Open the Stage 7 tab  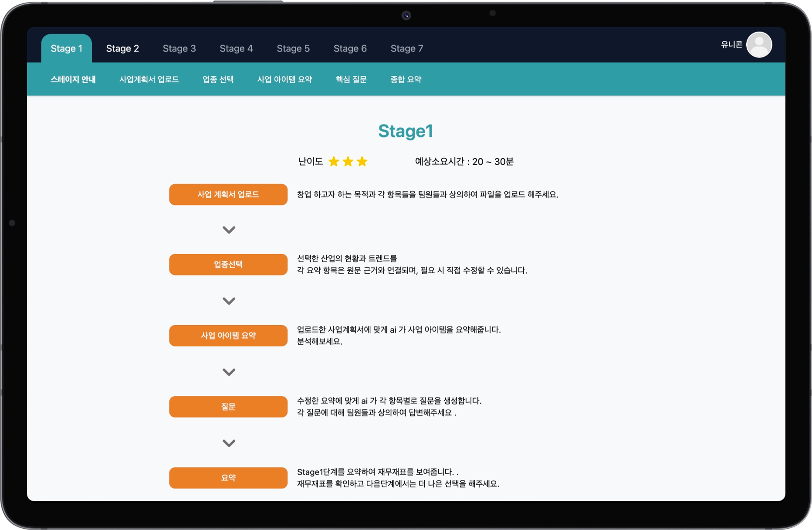pos(406,48)
